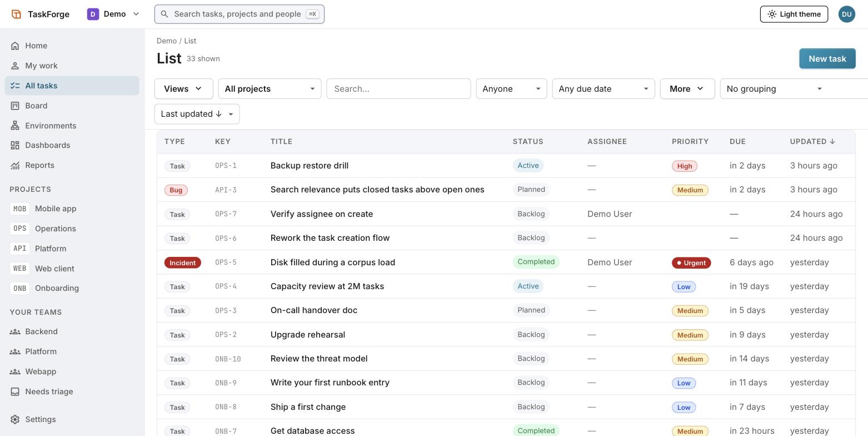
Task: Expand the More filters menu
Action: (687, 89)
